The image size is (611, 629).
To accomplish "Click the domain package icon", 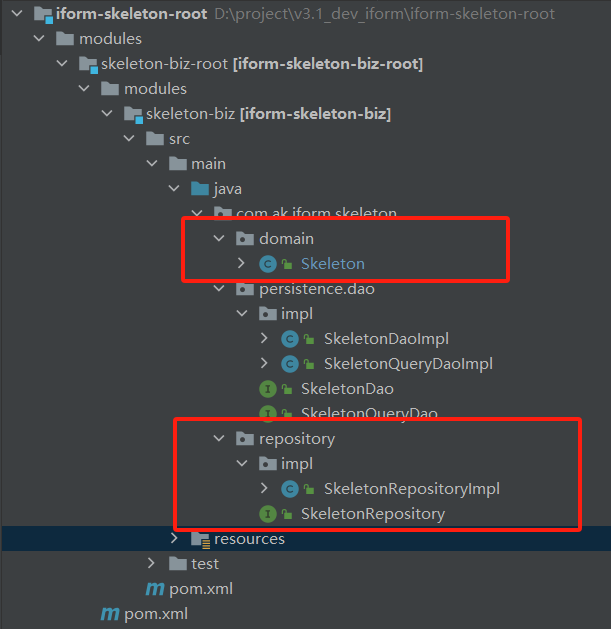I will (x=244, y=239).
